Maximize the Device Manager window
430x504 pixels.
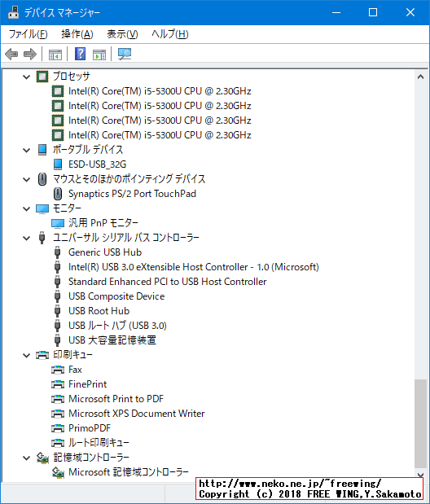pos(373,12)
